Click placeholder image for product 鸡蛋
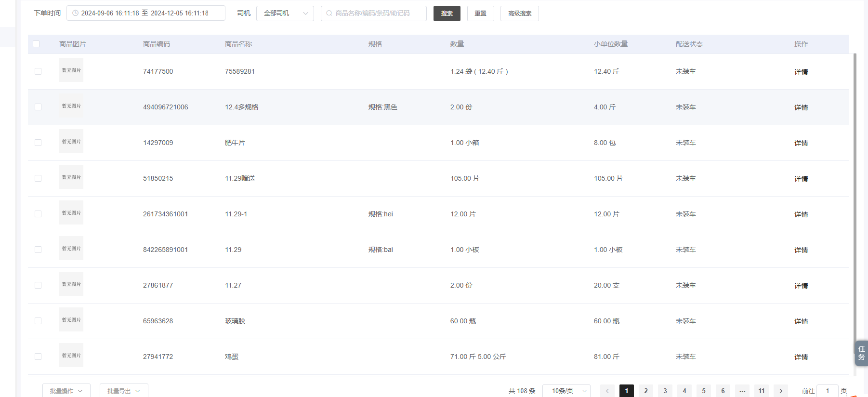The height and width of the screenshot is (397, 868). click(71, 356)
